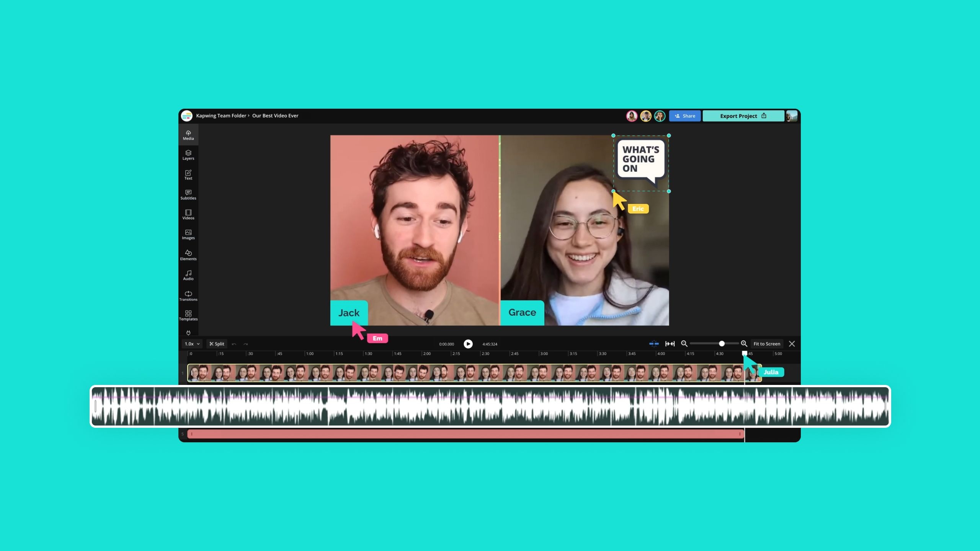Select the Layers panel icon
Screen dimensions: 980x551
[188, 155]
